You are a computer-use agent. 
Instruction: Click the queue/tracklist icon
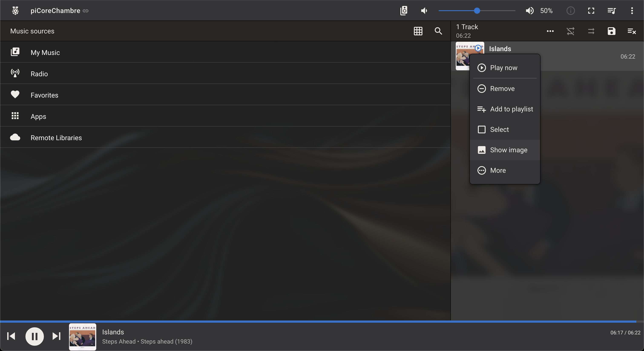point(612,10)
